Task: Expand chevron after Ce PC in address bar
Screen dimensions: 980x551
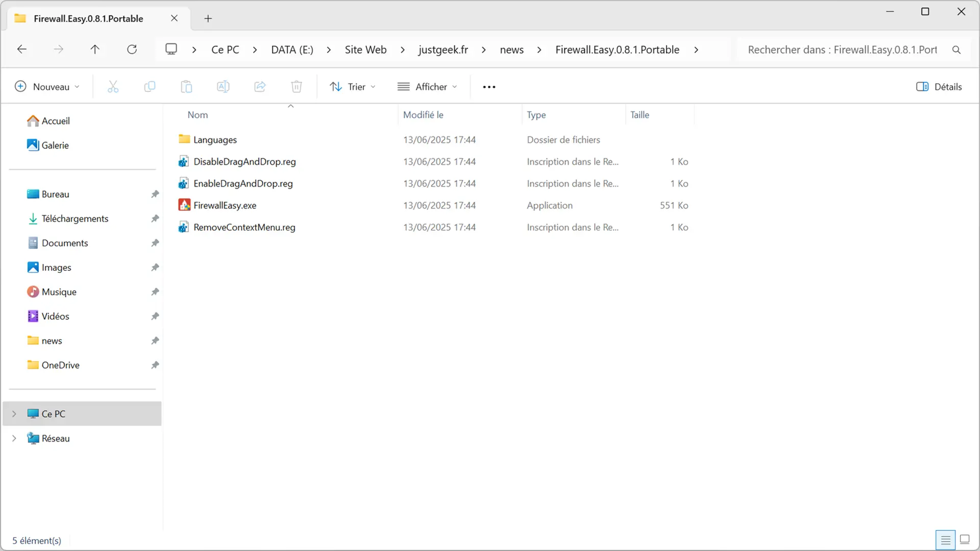Action: [255, 50]
